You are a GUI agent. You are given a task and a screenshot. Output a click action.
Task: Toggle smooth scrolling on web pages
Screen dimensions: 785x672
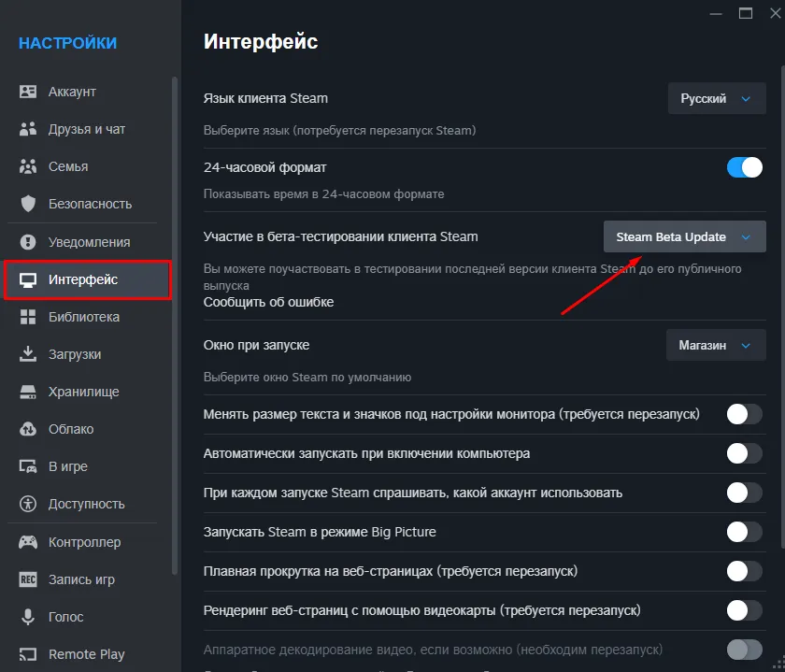point(745,571)
